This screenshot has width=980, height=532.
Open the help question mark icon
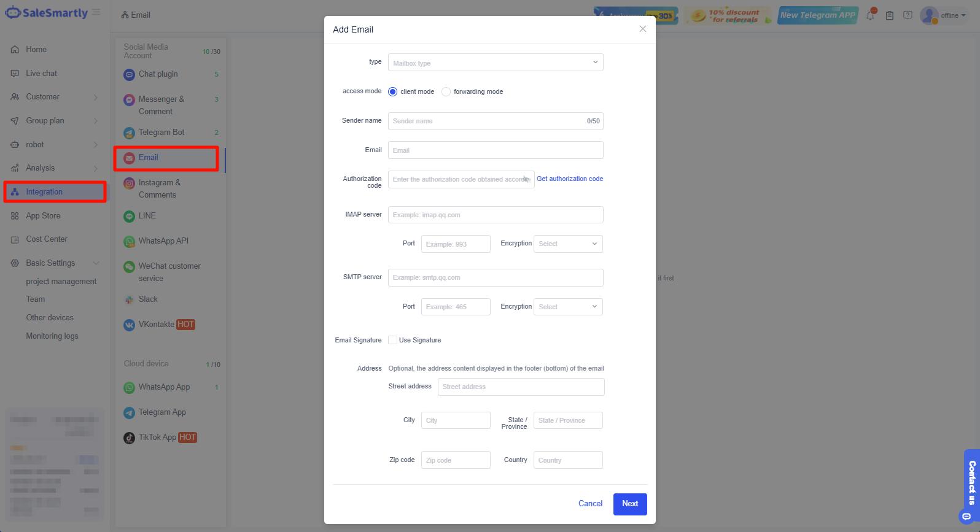tap(908, 15)
